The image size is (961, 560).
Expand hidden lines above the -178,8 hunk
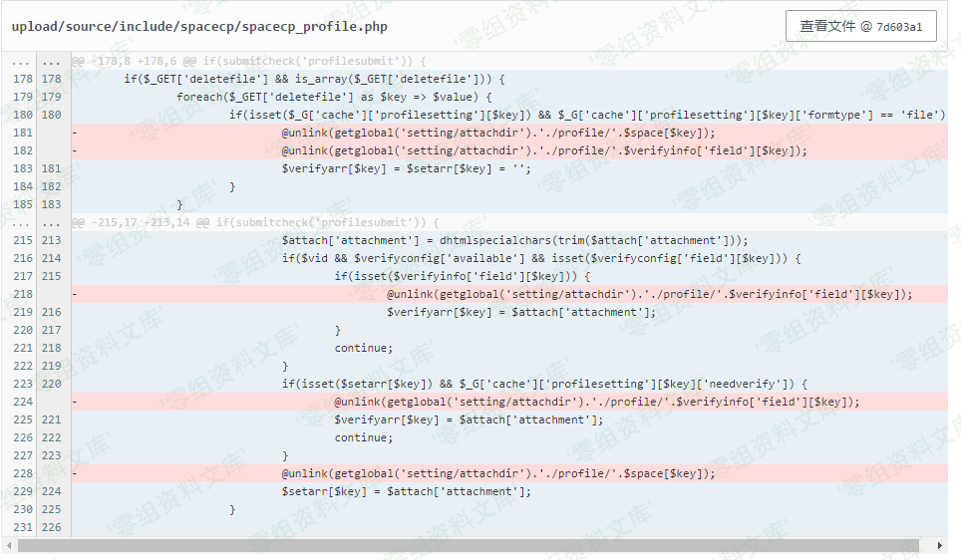(x=22, y=61)
